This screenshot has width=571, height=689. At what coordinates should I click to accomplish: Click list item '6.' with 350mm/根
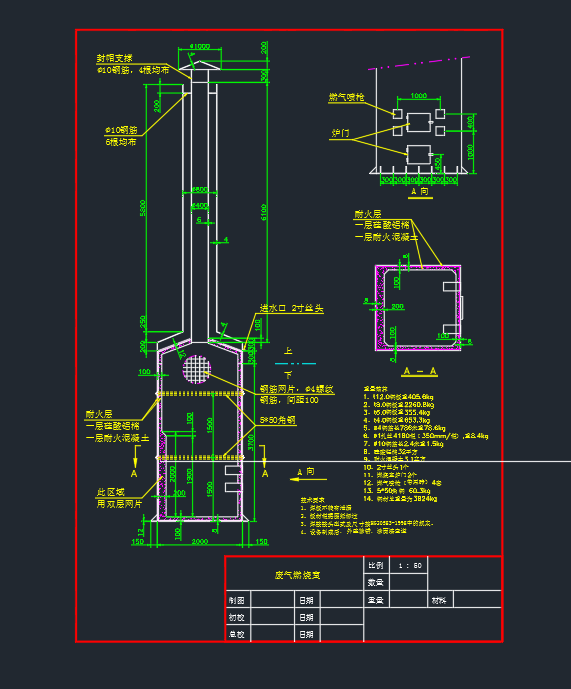pos(426,436)
